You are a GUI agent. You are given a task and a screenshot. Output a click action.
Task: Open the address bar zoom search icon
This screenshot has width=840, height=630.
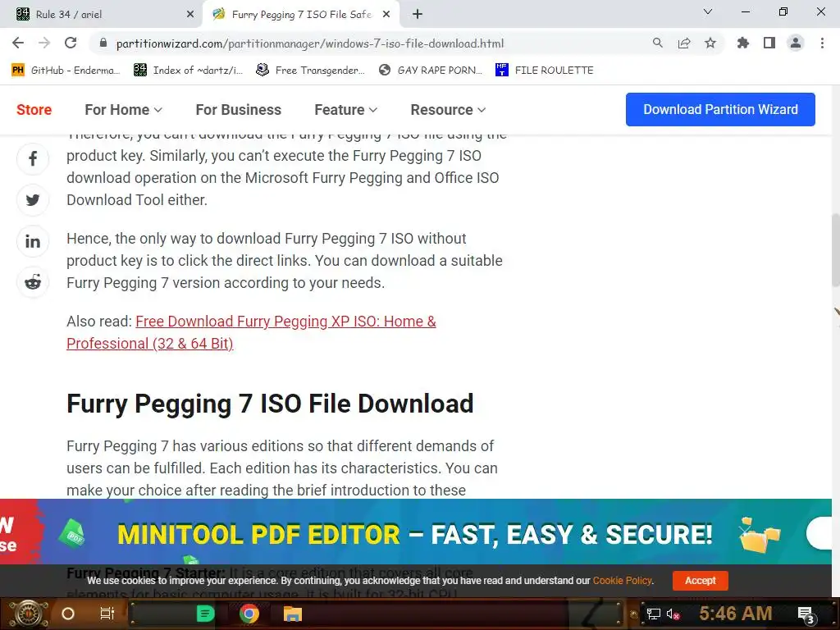657,43
